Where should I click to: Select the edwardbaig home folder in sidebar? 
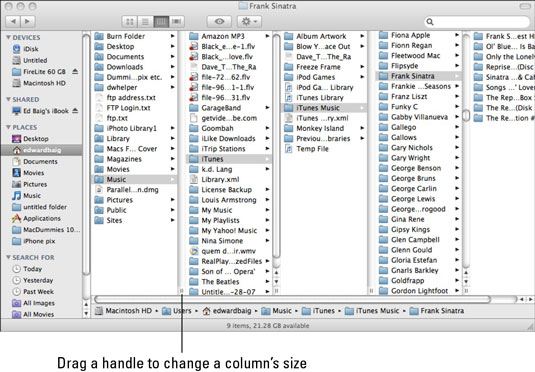pos(41,150)
